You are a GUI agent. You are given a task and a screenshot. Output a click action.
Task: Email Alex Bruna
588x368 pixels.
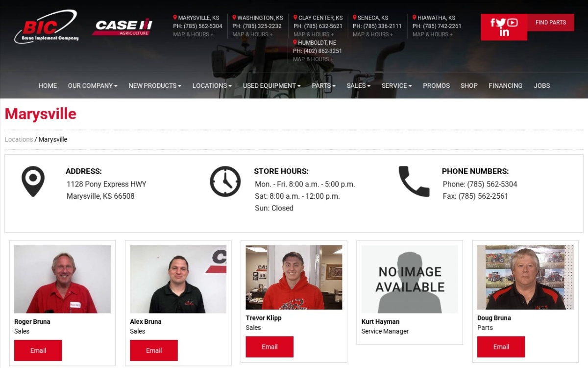pyautogui.click(x=154, y=350)
